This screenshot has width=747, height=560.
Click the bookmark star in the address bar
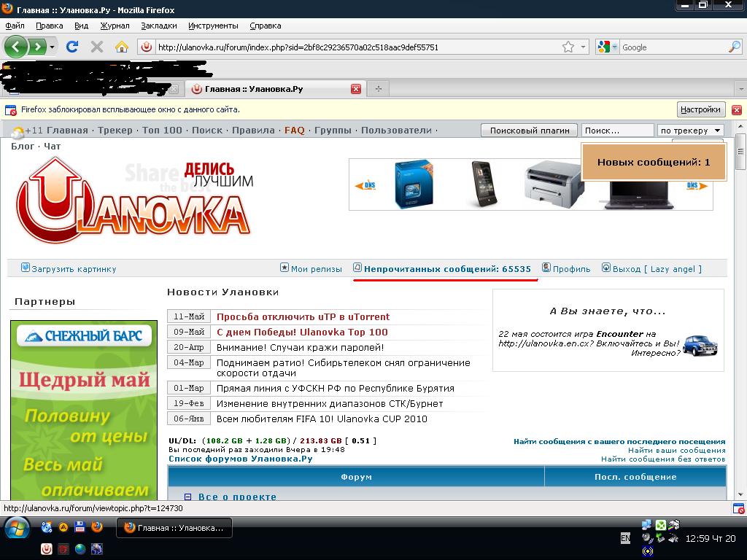(x=567, y=45)
